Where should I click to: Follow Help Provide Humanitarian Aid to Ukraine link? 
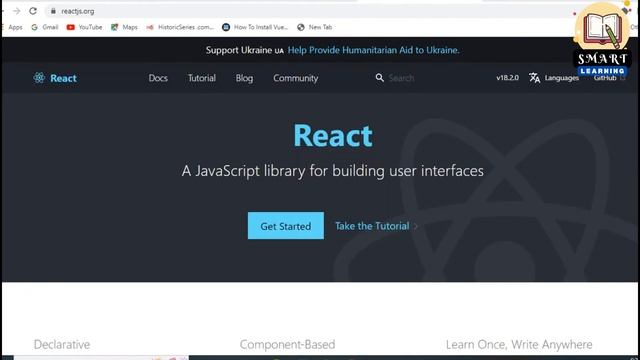(x=373, y=50)
